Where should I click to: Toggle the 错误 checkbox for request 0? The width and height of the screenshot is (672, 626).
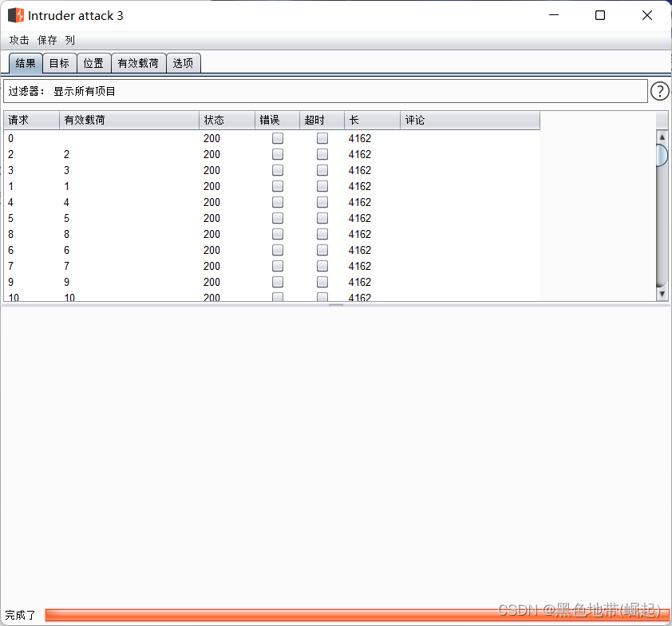click(x=278, y=138)
